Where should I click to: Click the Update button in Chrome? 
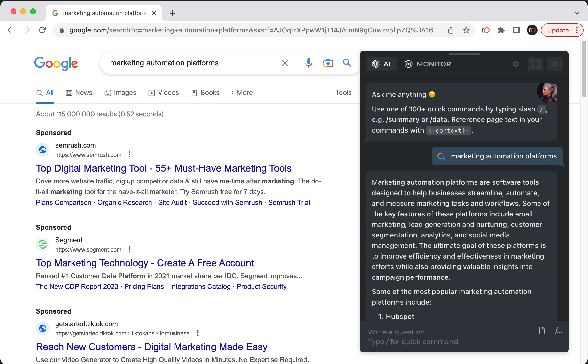coord(558,30)
